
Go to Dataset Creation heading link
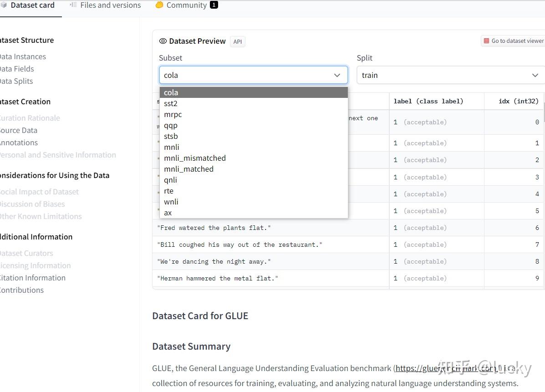[25, 102]
